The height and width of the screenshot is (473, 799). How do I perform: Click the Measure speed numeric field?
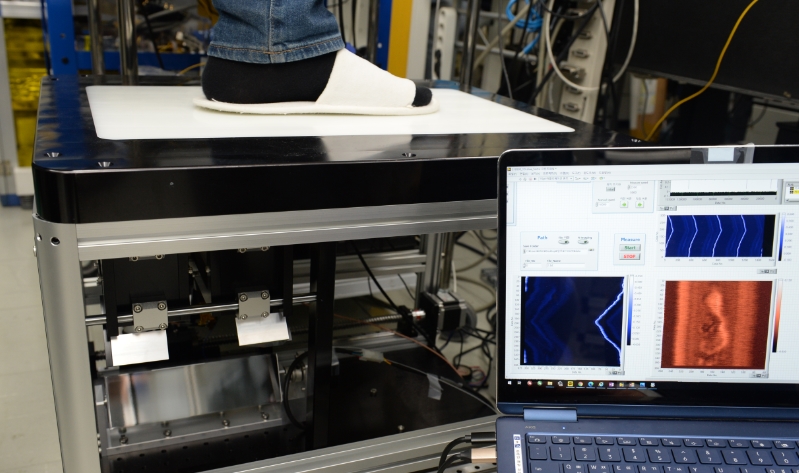[x=635, y=187]
